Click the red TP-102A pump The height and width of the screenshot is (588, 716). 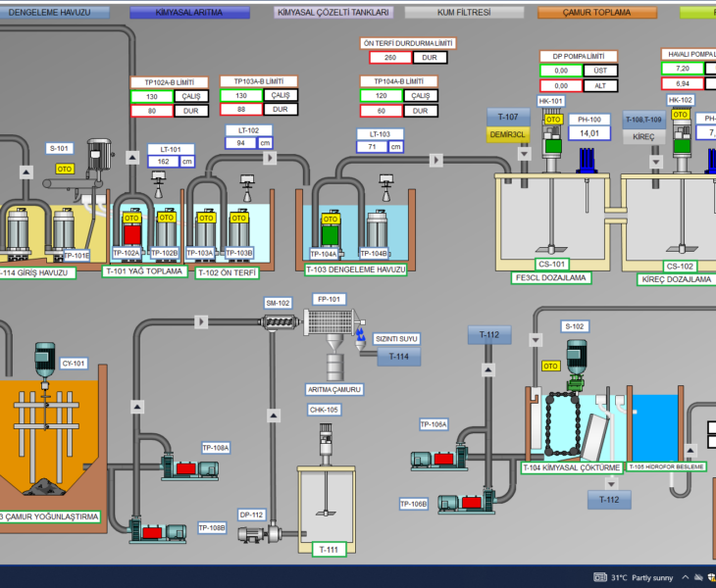coord(131,233)
